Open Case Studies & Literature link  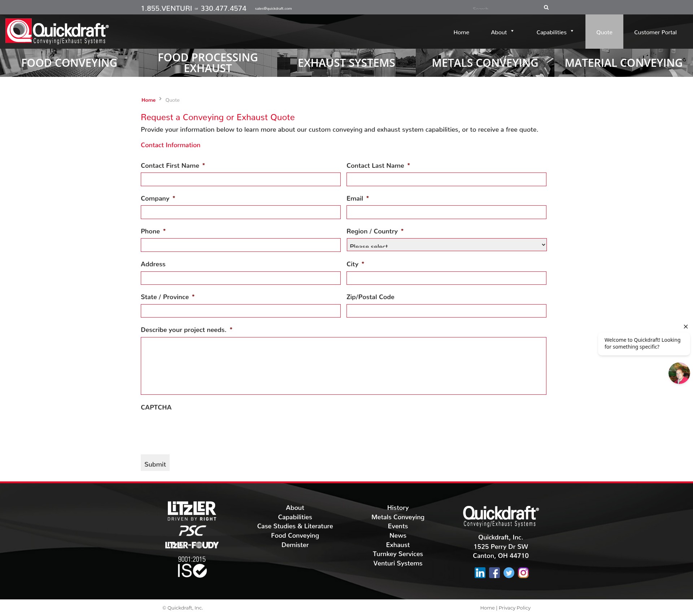[x=295, y=526]
